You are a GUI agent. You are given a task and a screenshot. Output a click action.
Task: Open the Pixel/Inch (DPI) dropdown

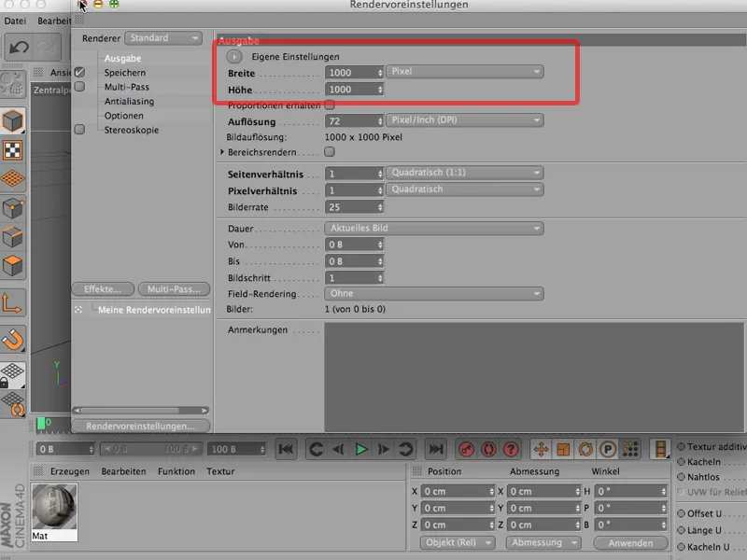click(x=464, y=120)
